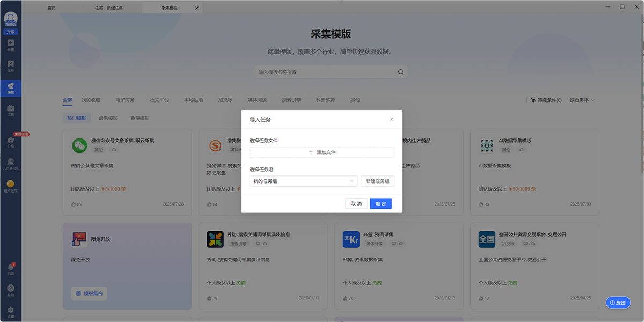This screenshot has width=644, height=322.
Task: Like the 微信公众号文章采集 card (85 thumbs-up)
Action: [74, 204]
